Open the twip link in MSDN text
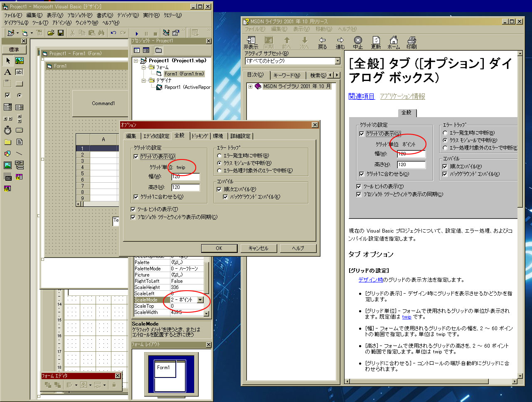The image size is (532, 402). click(x=406, y=317)
